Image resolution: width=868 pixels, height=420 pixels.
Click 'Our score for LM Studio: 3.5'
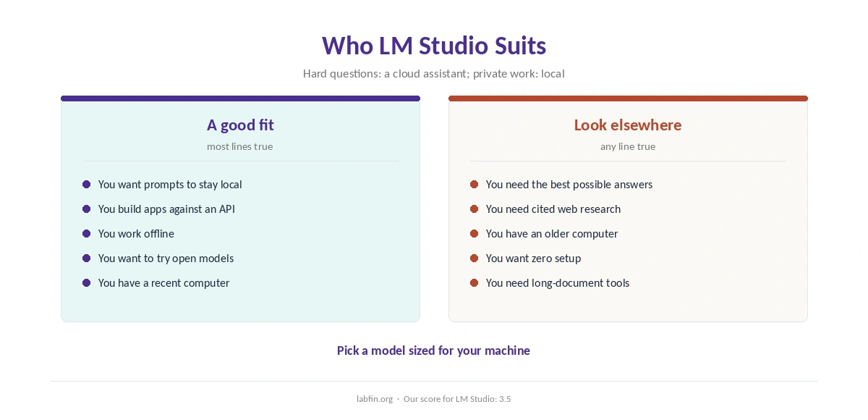coord(457,399)
